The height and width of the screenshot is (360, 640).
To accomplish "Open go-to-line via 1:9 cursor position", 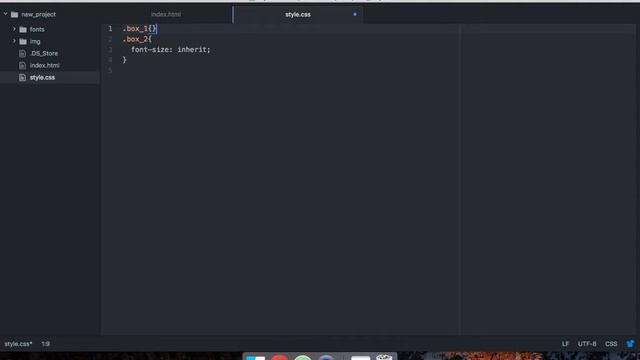I will [46, 344].
